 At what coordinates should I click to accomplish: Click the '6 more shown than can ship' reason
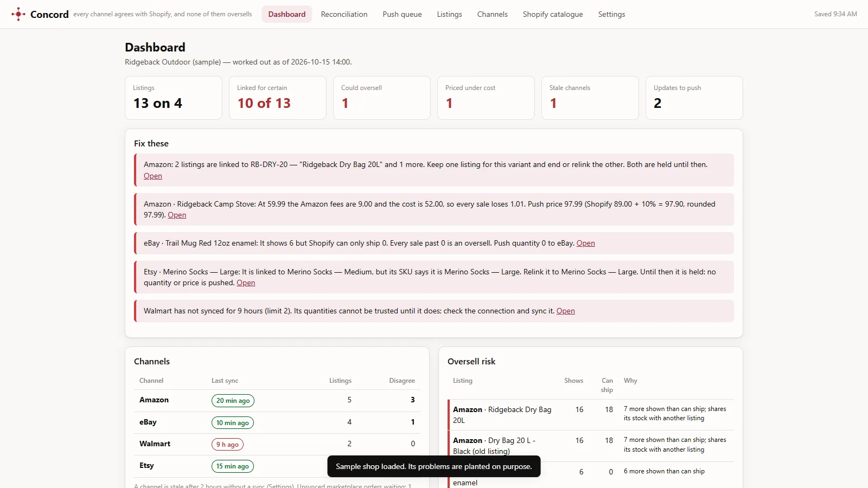(x=664, y=471)
